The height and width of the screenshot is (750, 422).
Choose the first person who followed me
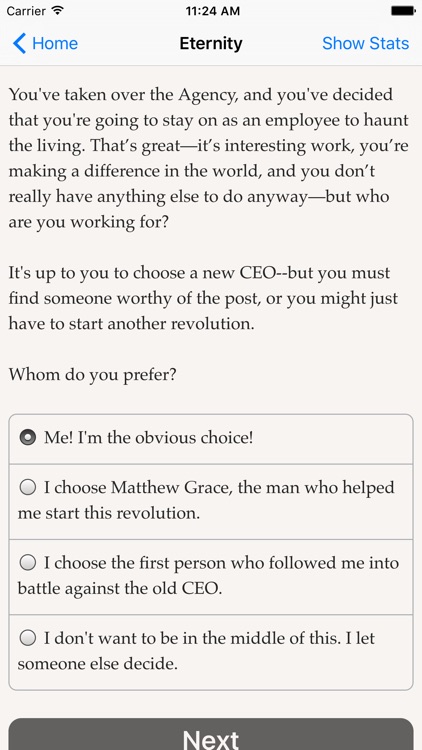pos(211,577)
